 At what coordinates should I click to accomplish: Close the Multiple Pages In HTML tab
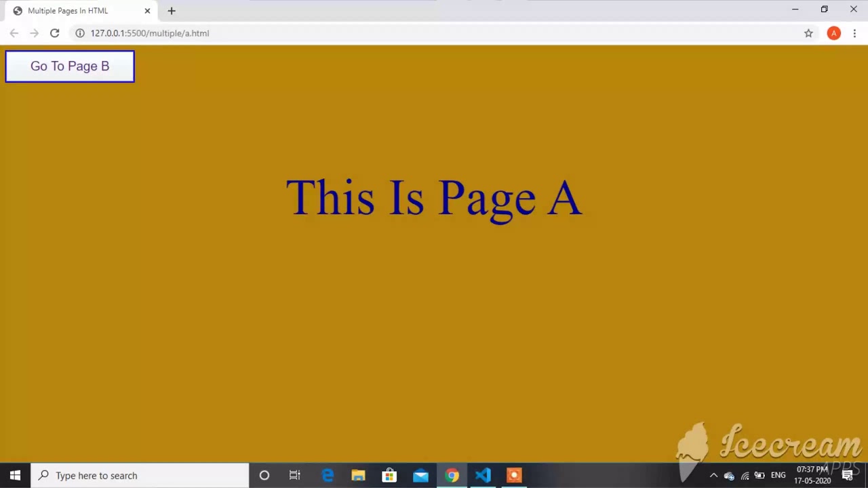147,11
